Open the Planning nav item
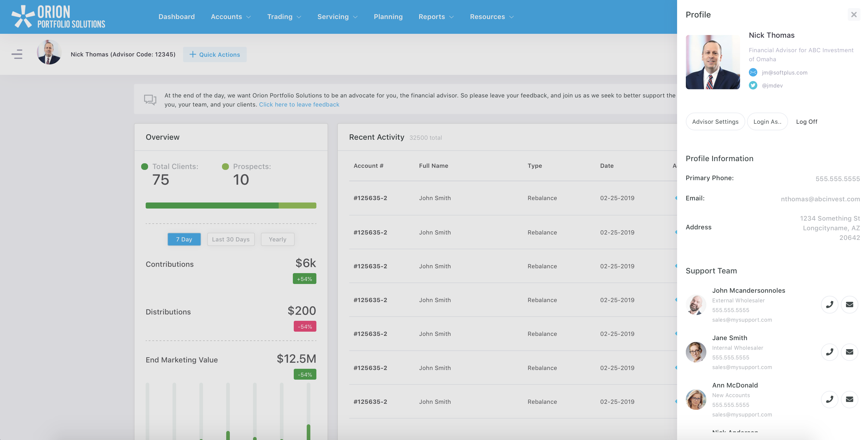This screenshot has height=440, width=868. click(x=388, y=17)
